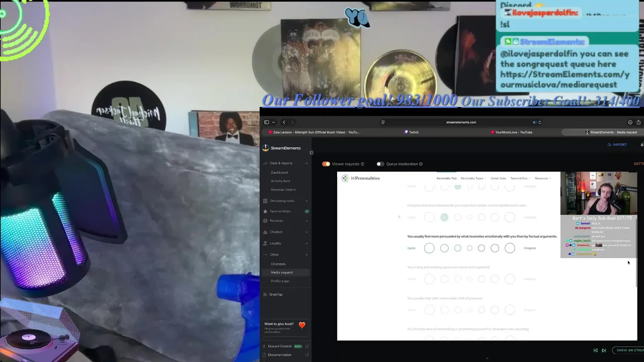644x362 pixels.
Task: Click the Loyalty icon
Action: 265,243
